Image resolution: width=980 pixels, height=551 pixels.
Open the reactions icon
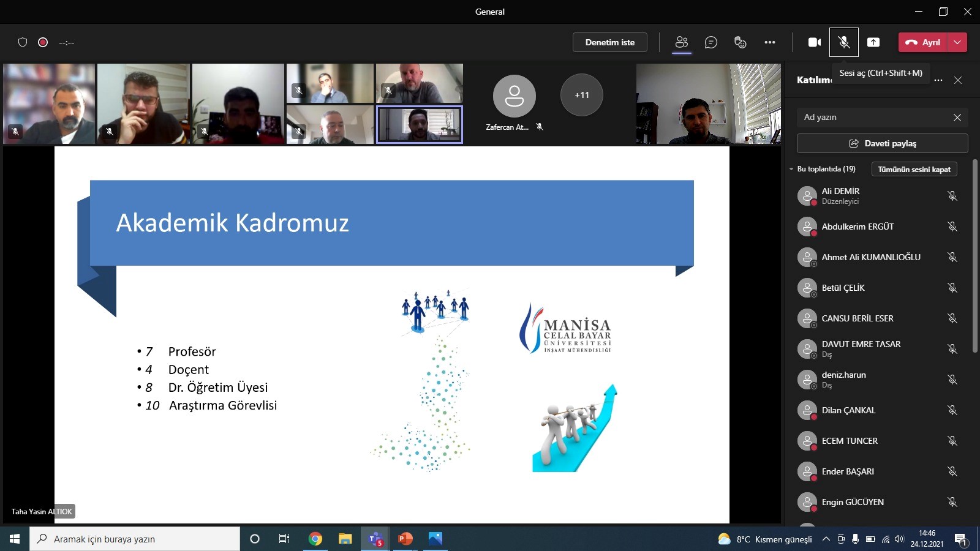pyautogui.click(x=740, y=42)
